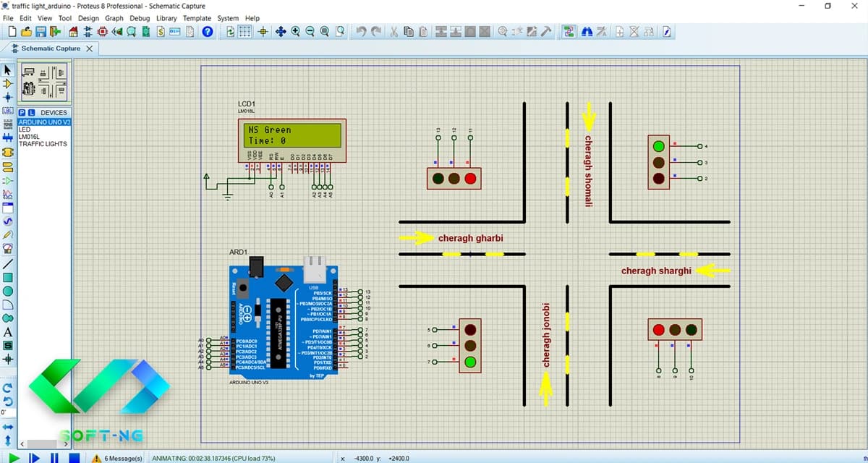The width and height of the screenshot is (868, 463).
Task: Go to the Home page icon
Action: click(73, 32)
